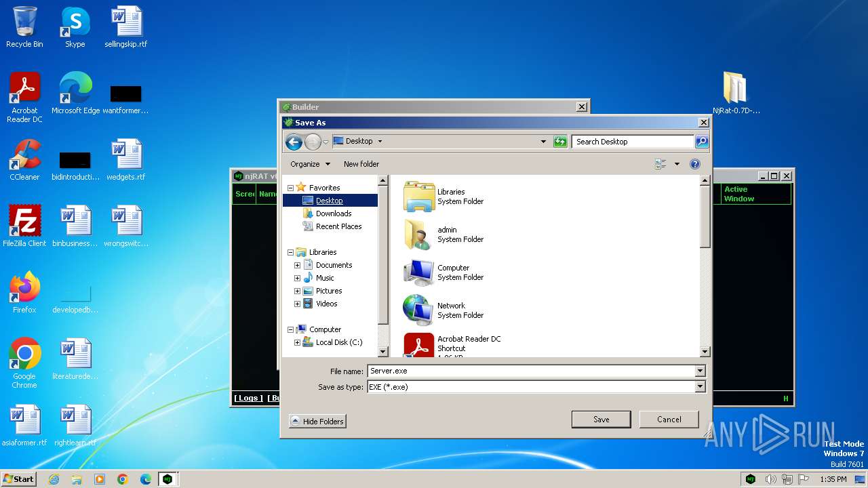The image size is (868, 488).
Task: Select the Acrobat Reader DC shortcut in the file list
Action: click(x=452, y=345)
